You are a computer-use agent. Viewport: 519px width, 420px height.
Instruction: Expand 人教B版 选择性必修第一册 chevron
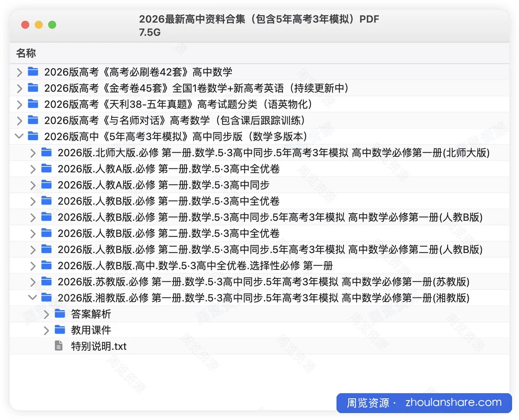tap(33, 266)
